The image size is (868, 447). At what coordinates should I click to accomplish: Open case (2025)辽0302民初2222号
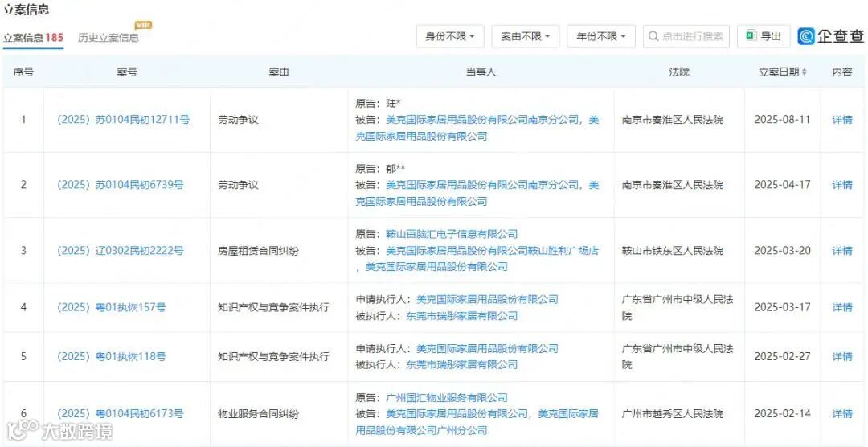(120, 250)
